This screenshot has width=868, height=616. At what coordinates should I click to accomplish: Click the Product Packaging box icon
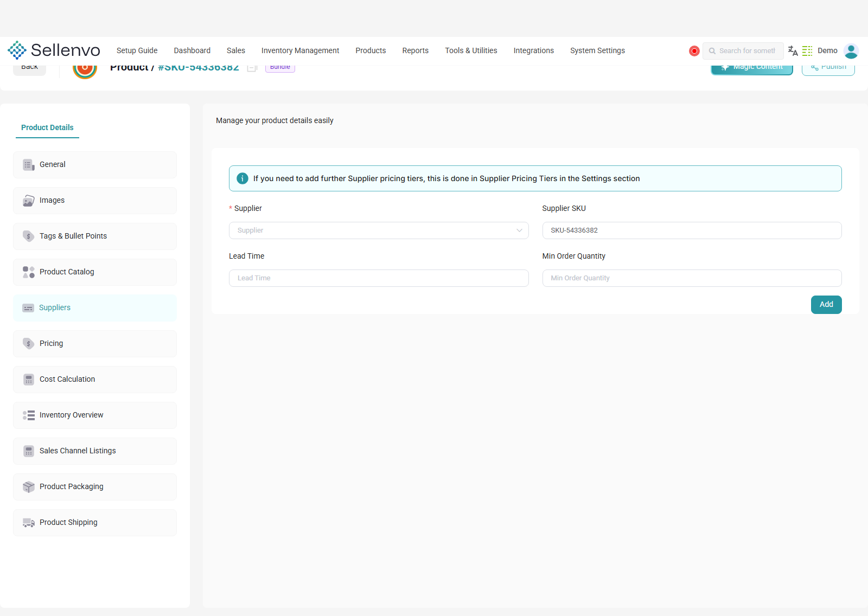(x=29, y=487)
